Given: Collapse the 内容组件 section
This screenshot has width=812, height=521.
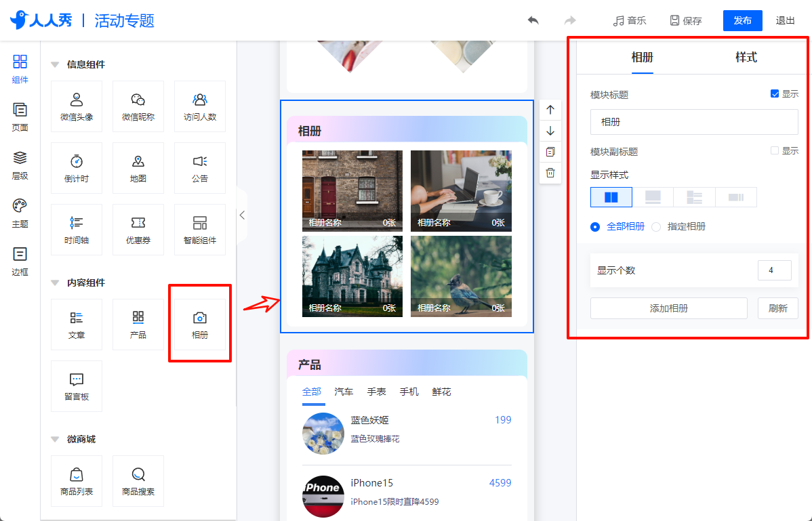Looking at the screenshot, I should click(x=55, y=283).
